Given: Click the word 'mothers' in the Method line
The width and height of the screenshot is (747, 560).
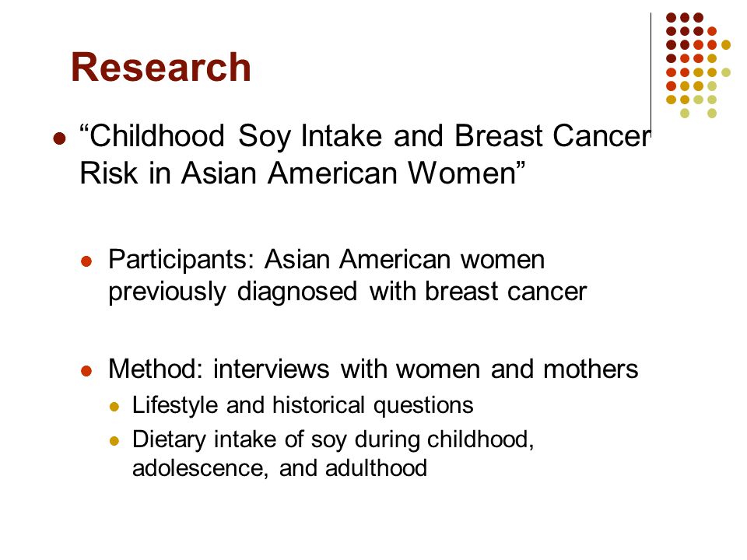Looking at the screenshot, I should 591,369.
